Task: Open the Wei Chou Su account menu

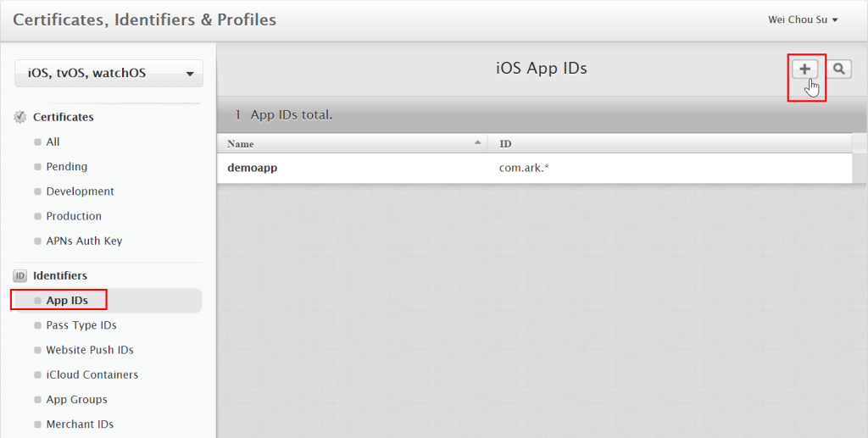Action: [803, 19]
